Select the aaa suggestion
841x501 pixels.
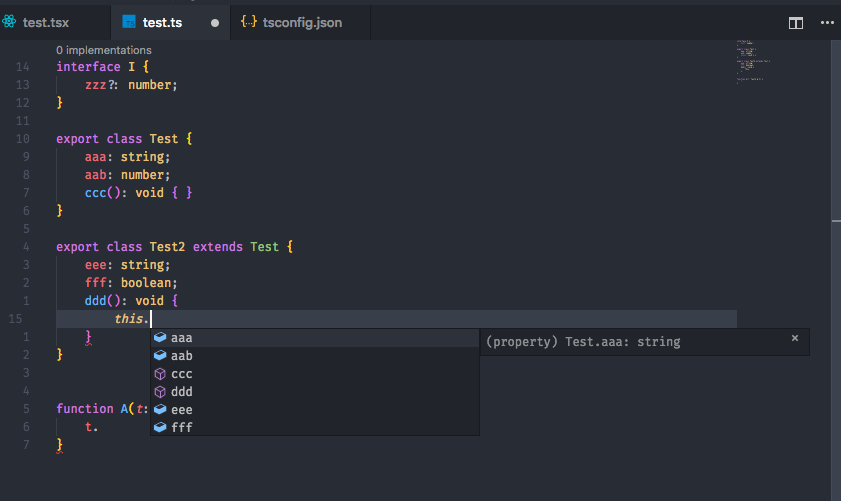315,338
